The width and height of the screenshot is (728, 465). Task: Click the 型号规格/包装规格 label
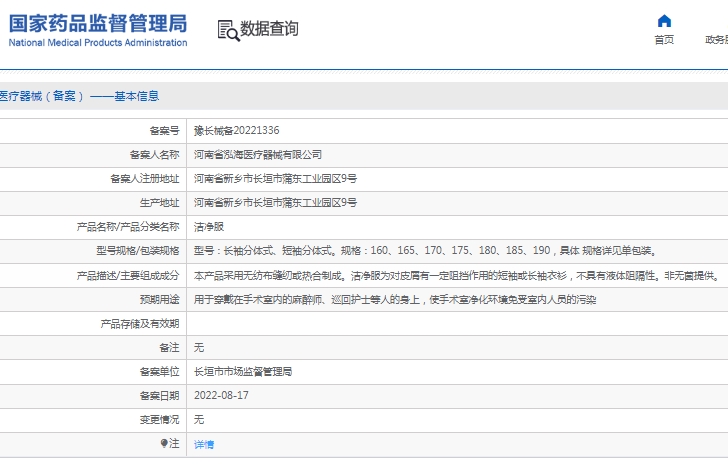138,251
